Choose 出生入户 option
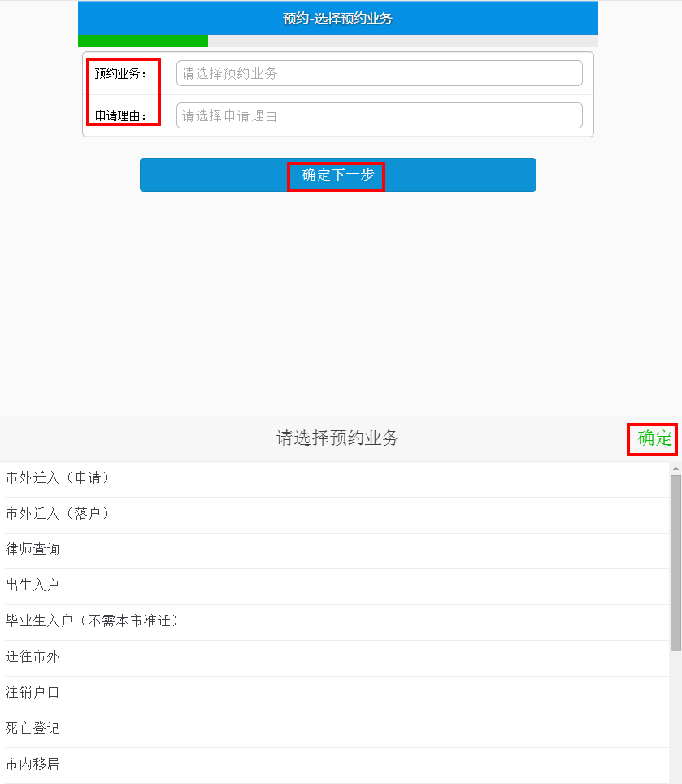Viewport: 682px width, 784px height. coord(33,586)
